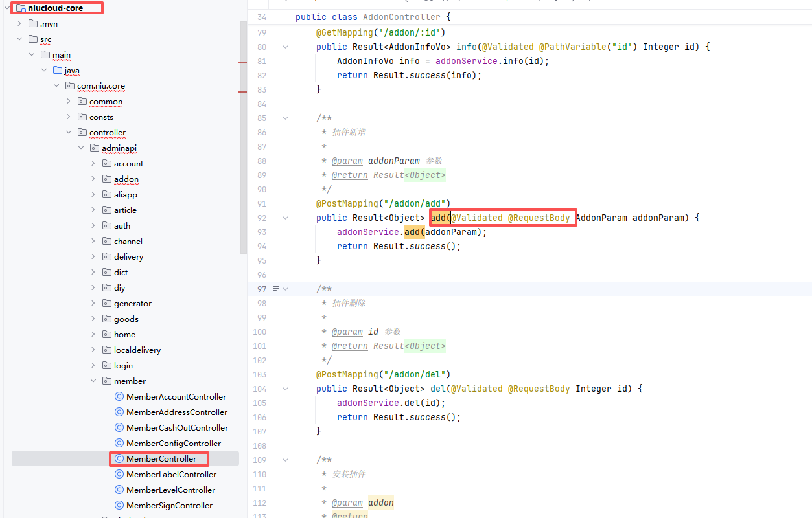This screenshot has height=518, width=812.
Task: Click the niucloud-core module folder icon
Action: pyautogui.click(x=21, y=8)
